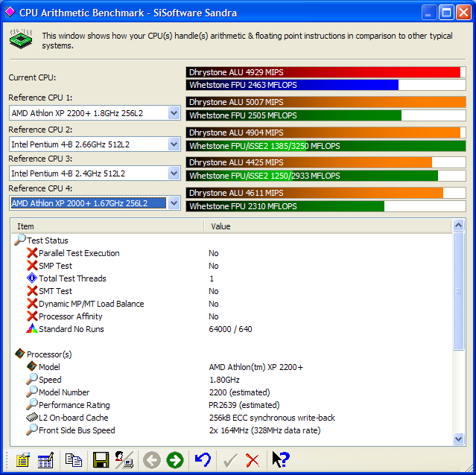Click the Total Test Threads label
The image size is (476, 475).
(72, 278)
